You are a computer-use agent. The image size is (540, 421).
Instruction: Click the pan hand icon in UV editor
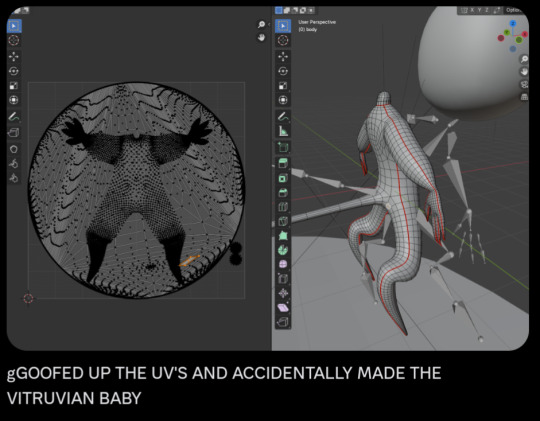pos(261,37)
